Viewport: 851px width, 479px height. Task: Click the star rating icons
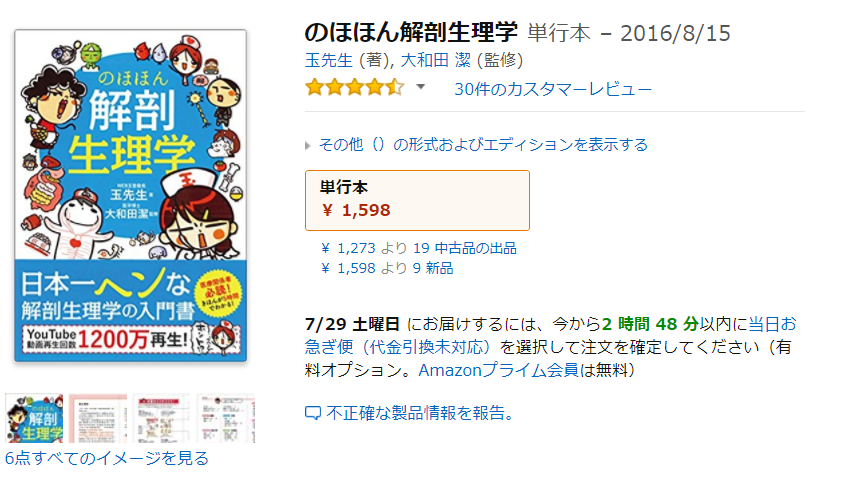coord(354,88)
